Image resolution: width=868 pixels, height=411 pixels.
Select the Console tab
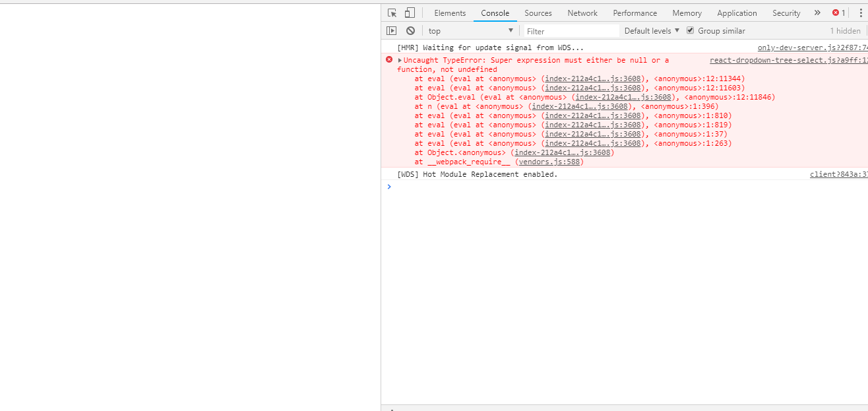click(495, 13)
